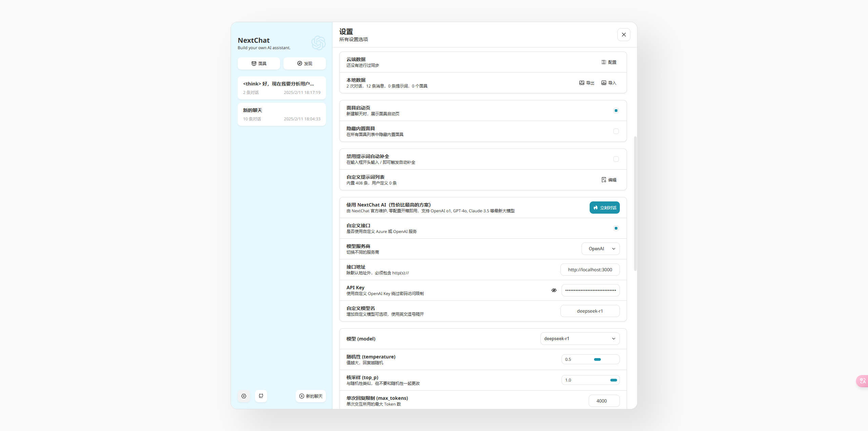Viewport: 868px width, 431px height.
Task: Start a new chat with 新的聊天 button
Action: (311, 396)
